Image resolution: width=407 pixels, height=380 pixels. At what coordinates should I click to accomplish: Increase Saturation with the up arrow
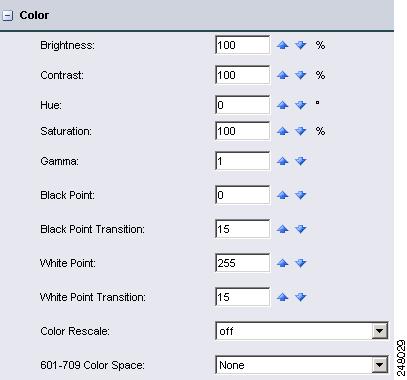click(282, 131)
